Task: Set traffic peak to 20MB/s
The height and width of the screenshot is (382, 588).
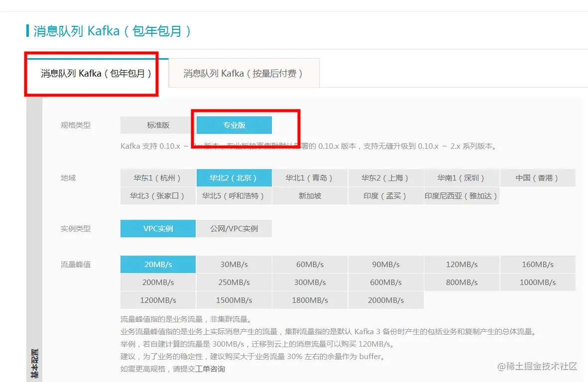Action: pos(158,265)
